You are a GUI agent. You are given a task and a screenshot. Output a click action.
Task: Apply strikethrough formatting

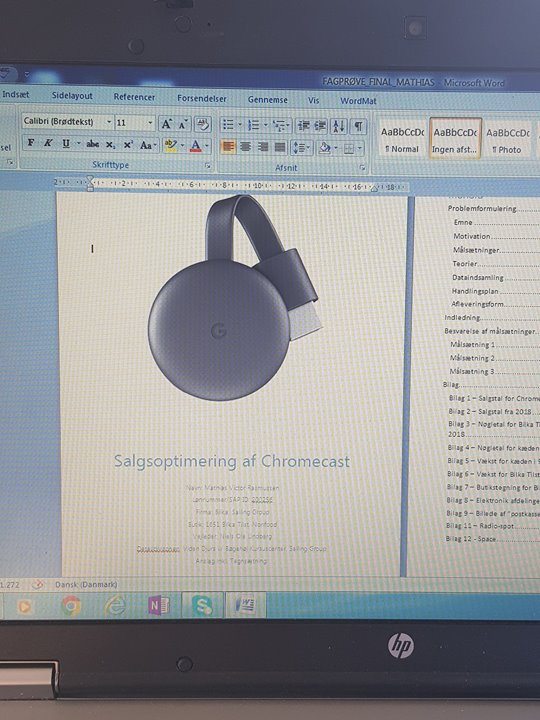point(92,144)
